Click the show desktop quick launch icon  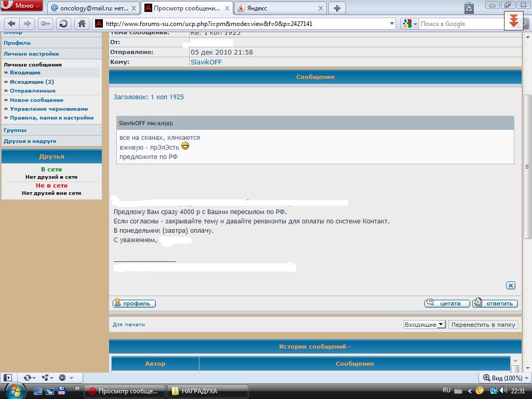[x=37, y=391]
